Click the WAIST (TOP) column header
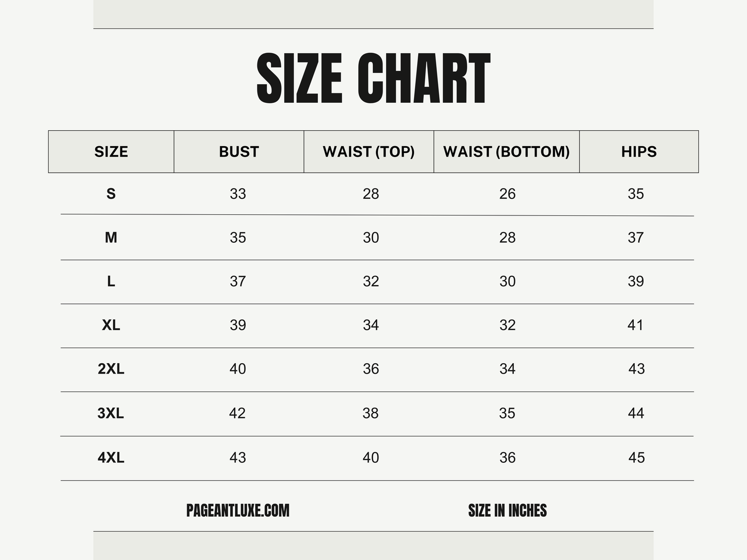747x560 pixels. (369, 152)
